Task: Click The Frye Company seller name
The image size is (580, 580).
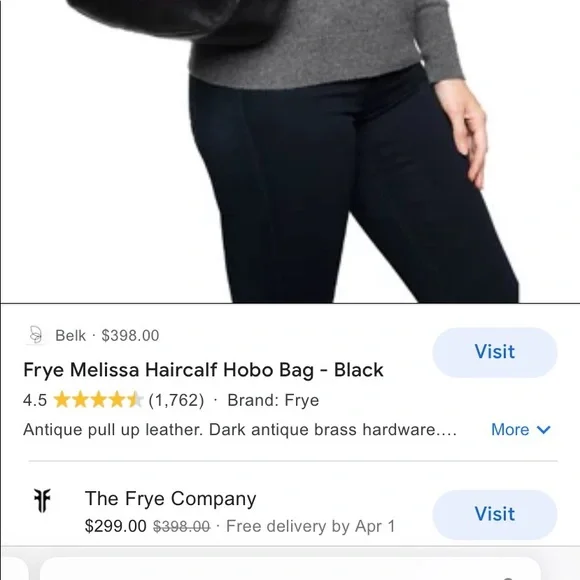Action: point(170,498)
